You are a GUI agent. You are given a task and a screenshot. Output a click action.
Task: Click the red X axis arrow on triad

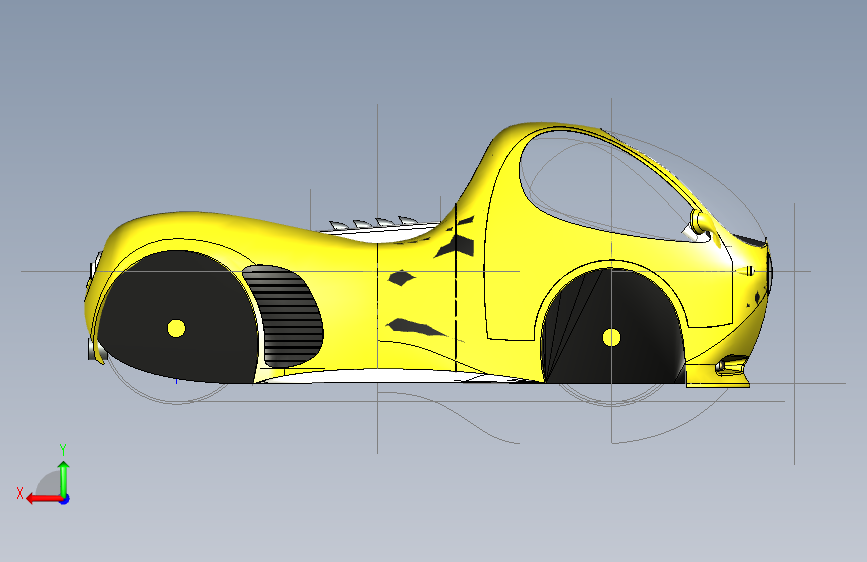tap(44, 499)
